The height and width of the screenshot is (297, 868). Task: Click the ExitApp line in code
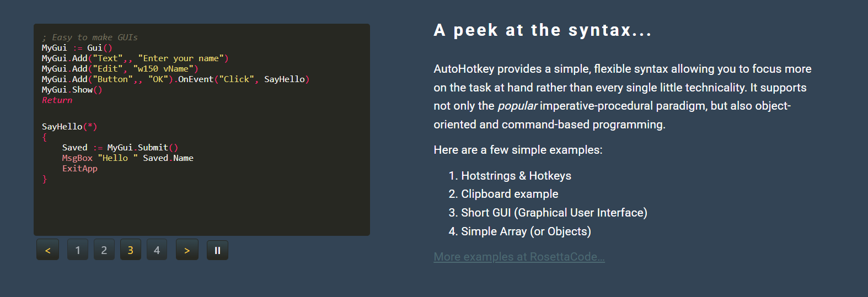click(80, 169)
